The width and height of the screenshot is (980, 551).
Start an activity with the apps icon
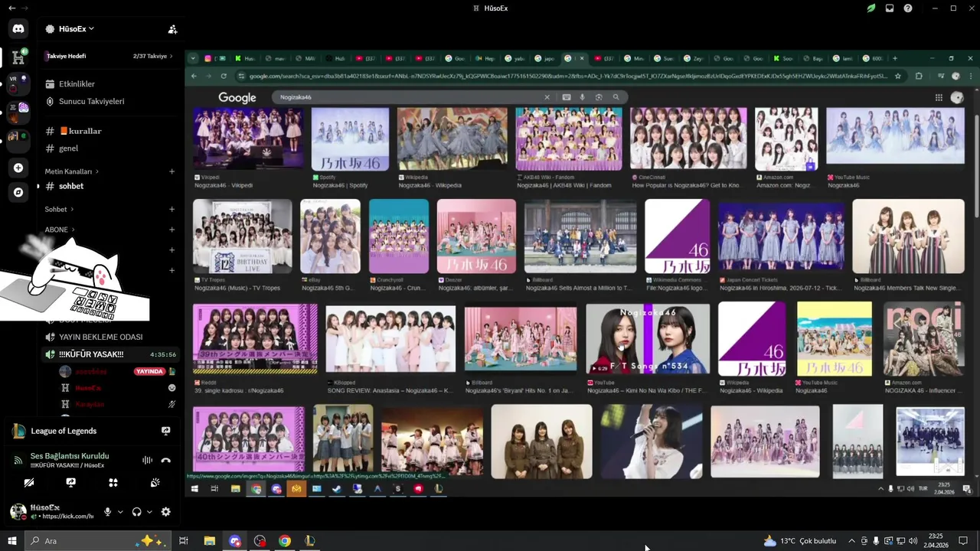113,483
